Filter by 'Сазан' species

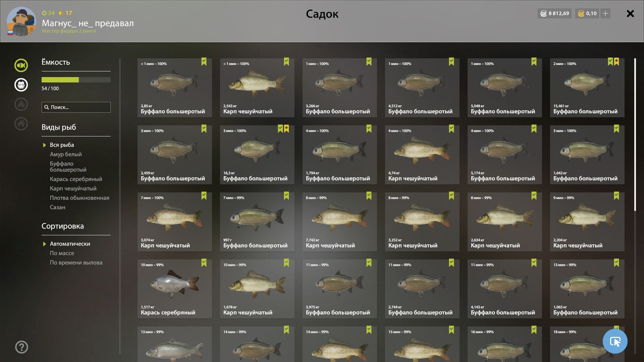click(x=58, y=207)
